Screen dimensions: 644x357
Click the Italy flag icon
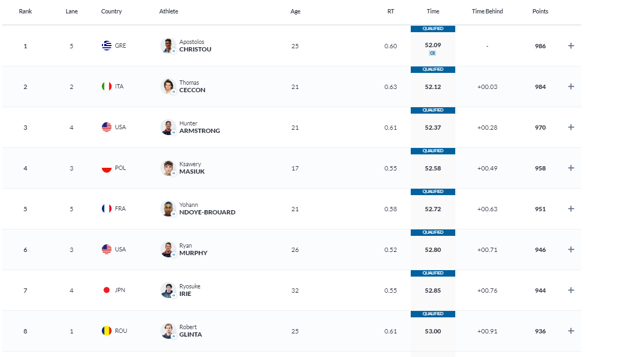click(x=107, y=86)
